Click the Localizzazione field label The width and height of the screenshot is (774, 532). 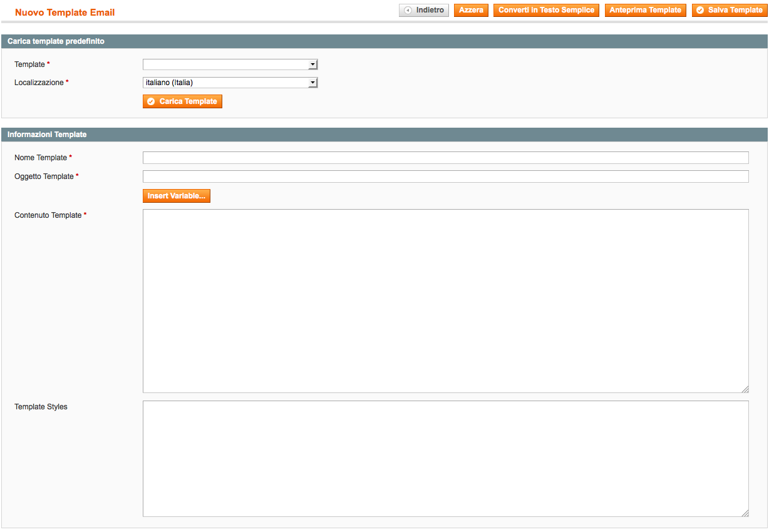coord(39,83)
